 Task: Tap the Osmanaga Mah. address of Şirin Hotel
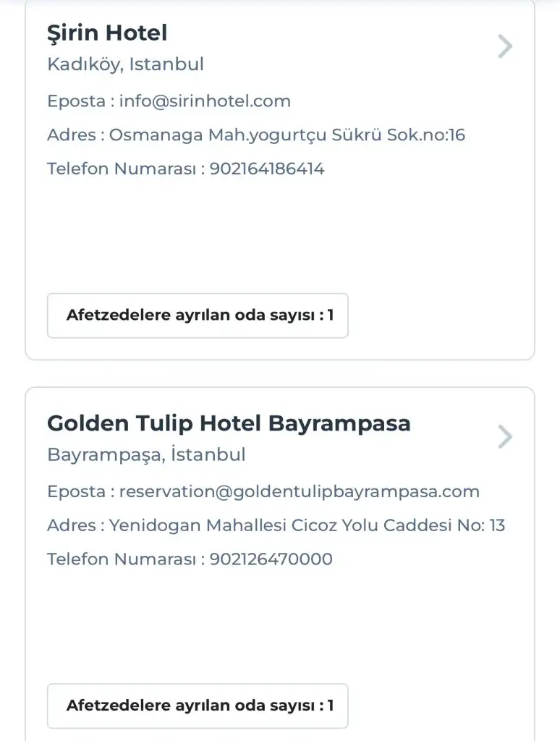pyautogui.click(x=287, y=135)
